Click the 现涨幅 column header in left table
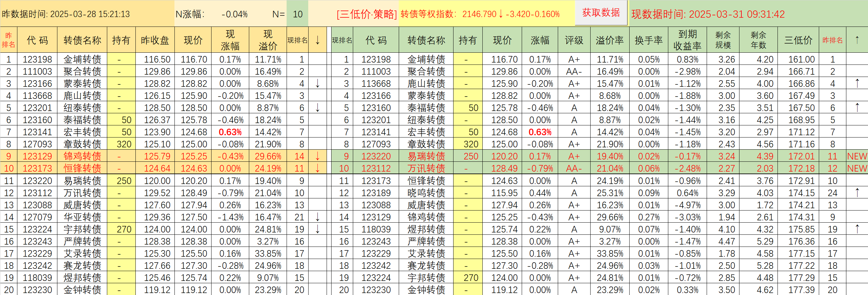Image resolution: width=868 pixels, height=295 pixels. (230, 40)
